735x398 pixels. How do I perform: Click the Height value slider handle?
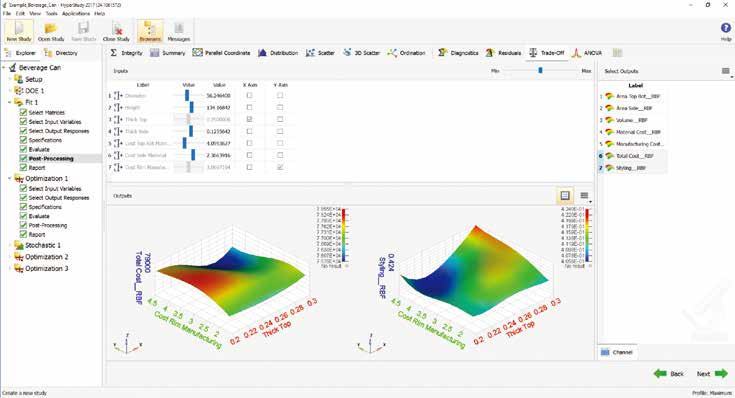pos(191,107)
